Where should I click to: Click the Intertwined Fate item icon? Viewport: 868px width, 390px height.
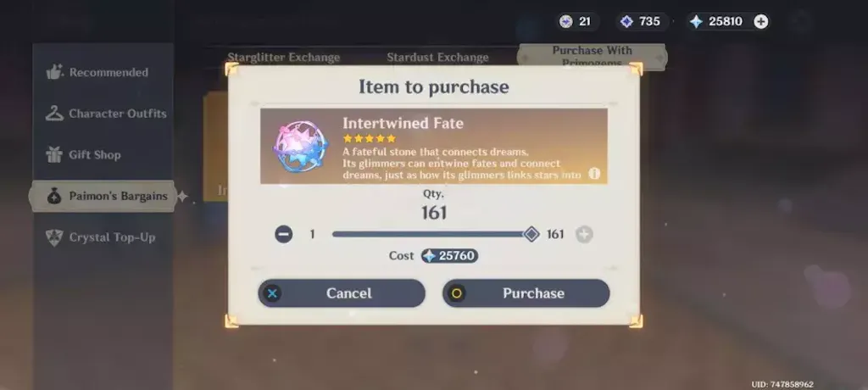click(301, 146)
